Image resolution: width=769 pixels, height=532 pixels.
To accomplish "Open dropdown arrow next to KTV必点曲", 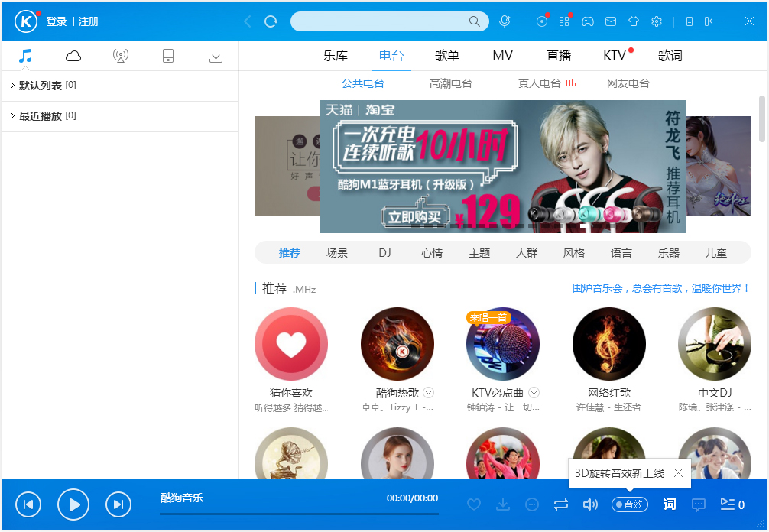I will [x=534, y=393].
